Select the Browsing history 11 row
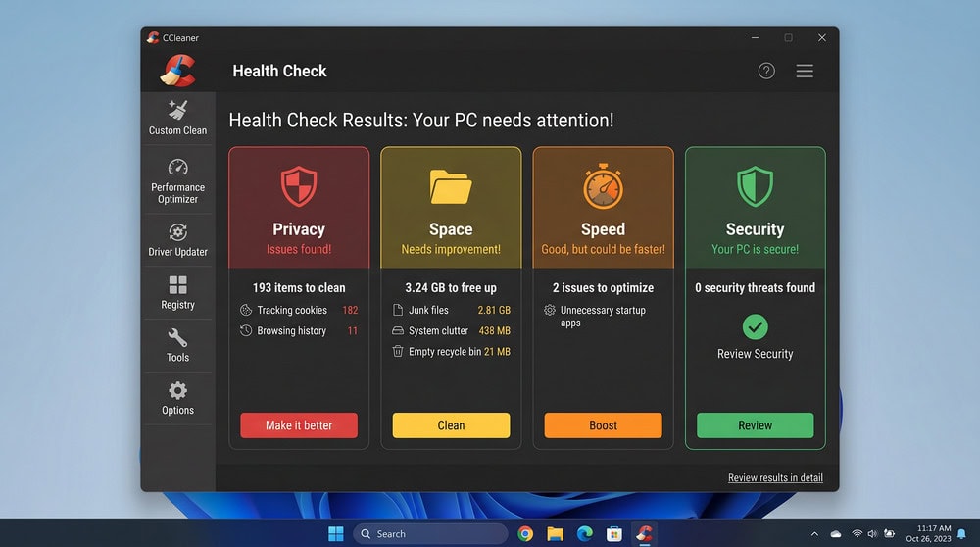Image resolution: width=980 pixels, height=547 pixels. (x=299, y=330)
